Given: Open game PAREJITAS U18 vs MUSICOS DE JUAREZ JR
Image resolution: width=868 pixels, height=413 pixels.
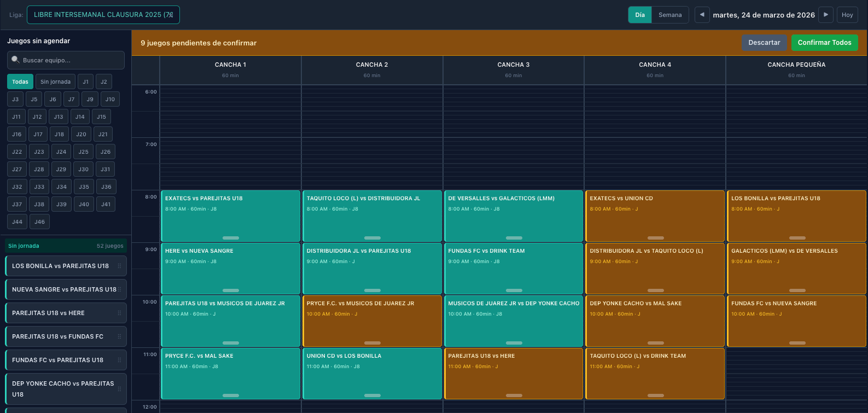Looking at the screenshot, I should click(231, 321).
